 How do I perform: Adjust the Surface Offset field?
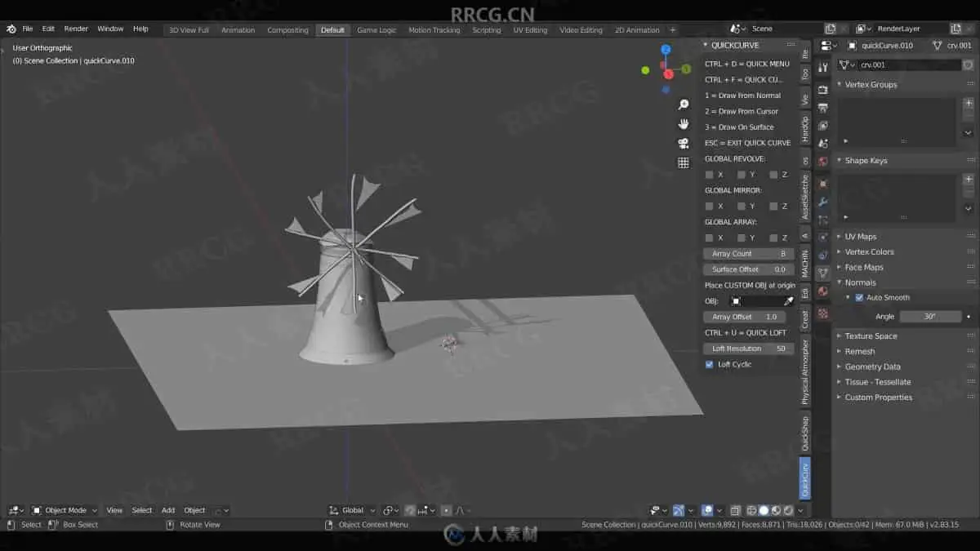point(749,269)
